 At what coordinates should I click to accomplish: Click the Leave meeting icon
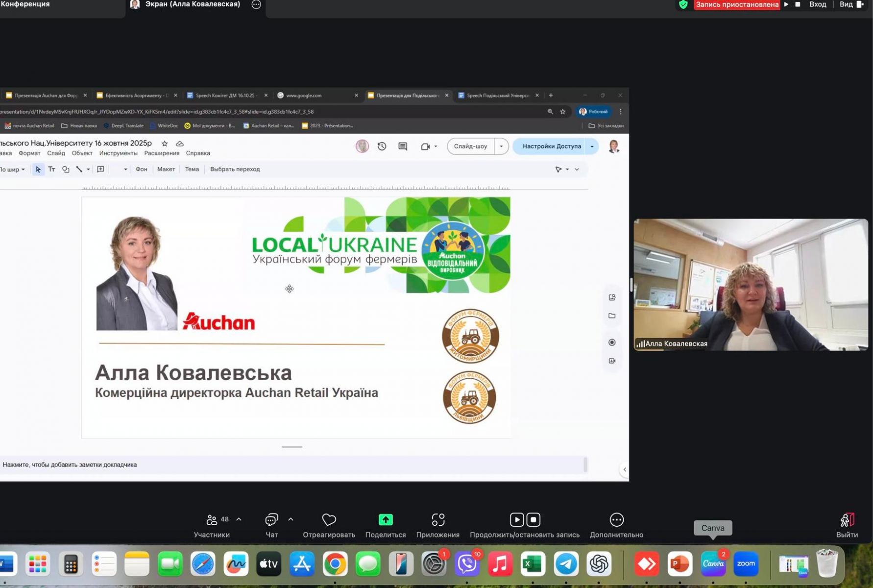847,520
